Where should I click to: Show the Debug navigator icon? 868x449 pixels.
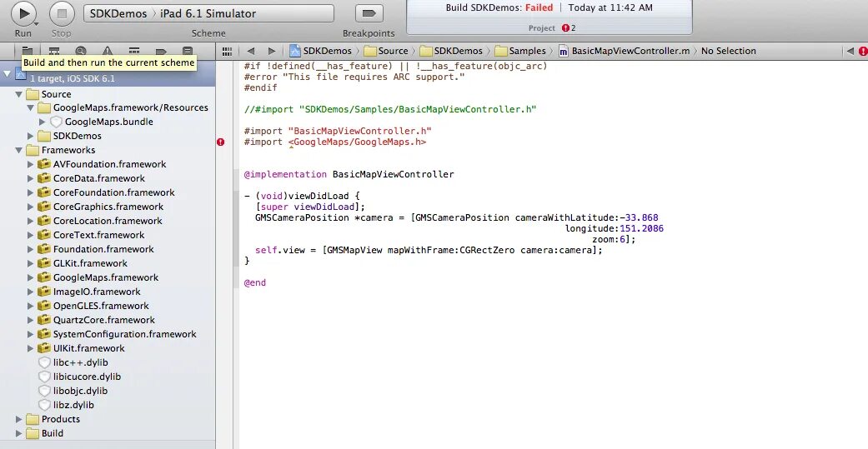pyautogui.click(x=134, y=51)
